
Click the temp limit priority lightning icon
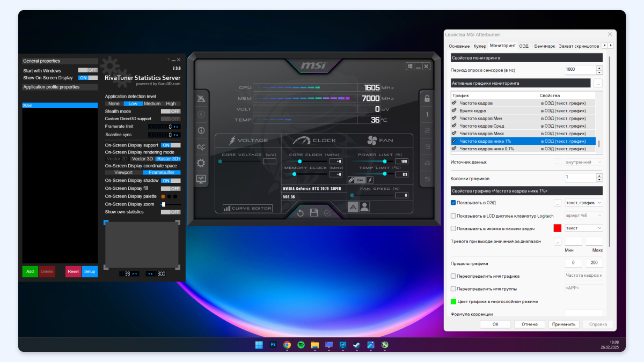point(370,180)
